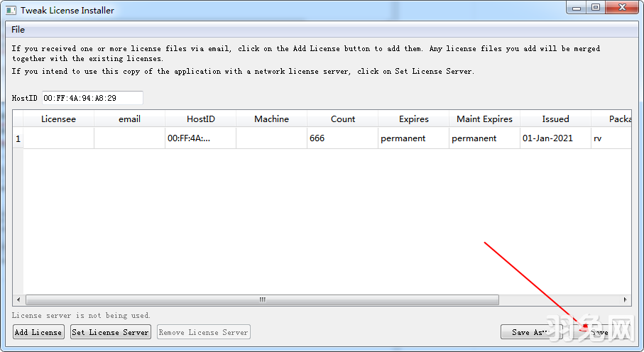Select the Expires column header
Image resolution: width=644 pixels, height=352 pixels.
coord(413,119)
